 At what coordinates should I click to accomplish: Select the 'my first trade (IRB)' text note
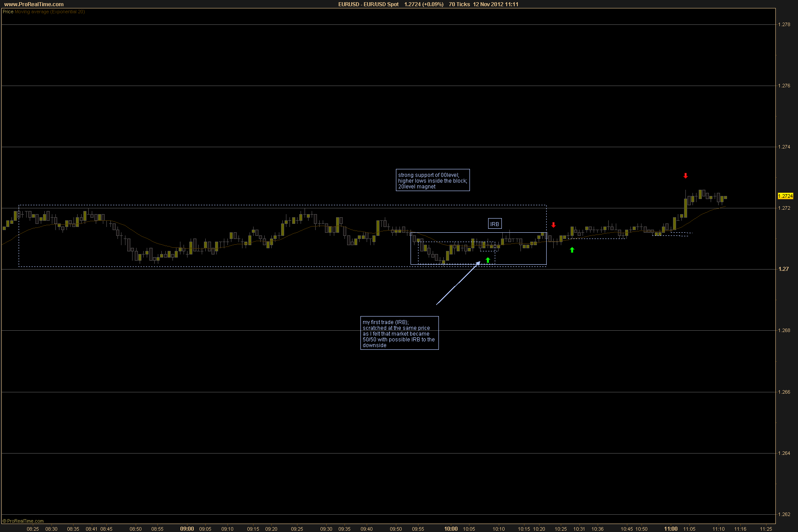(x=399, y=333)
